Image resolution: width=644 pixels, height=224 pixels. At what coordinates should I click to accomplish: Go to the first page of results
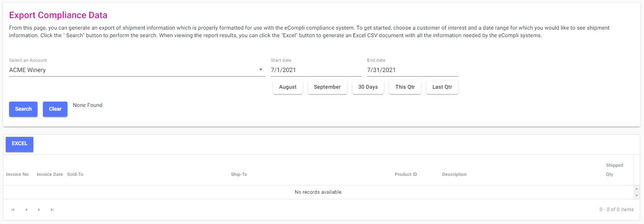click(13, 209)
